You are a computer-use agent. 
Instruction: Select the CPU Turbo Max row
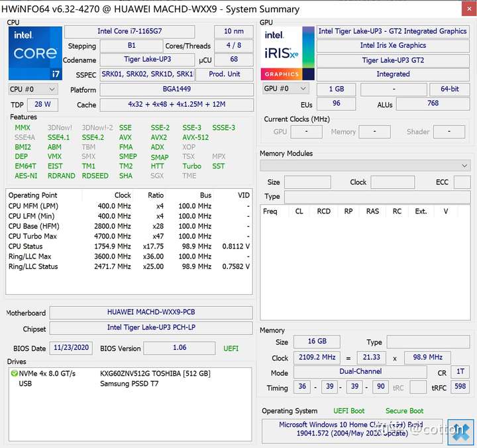click(129, 236)
